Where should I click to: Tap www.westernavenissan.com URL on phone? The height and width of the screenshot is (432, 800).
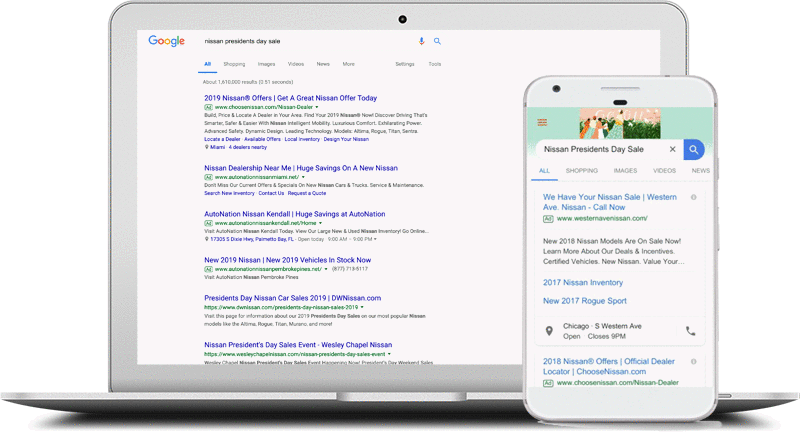click(x=602, y=218)
